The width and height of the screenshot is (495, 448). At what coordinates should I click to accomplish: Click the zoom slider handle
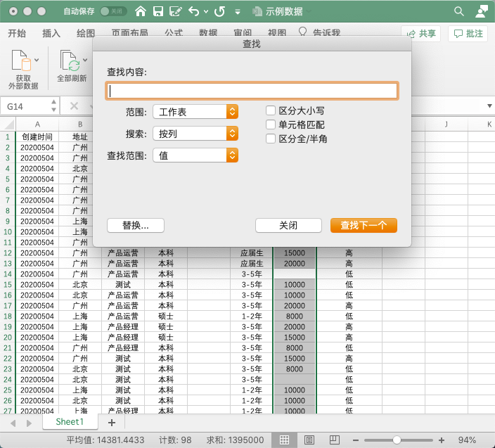point(397,440)
